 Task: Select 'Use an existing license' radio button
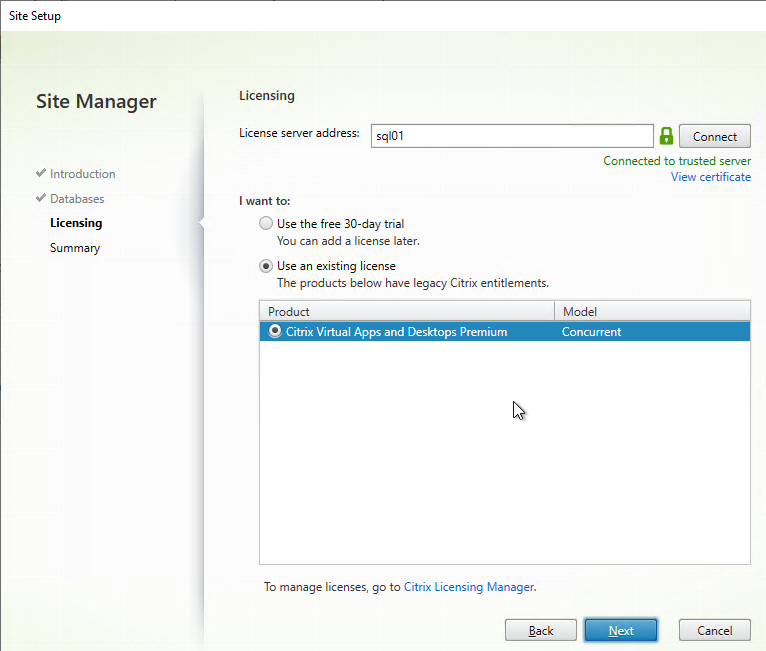pos(266,266)
